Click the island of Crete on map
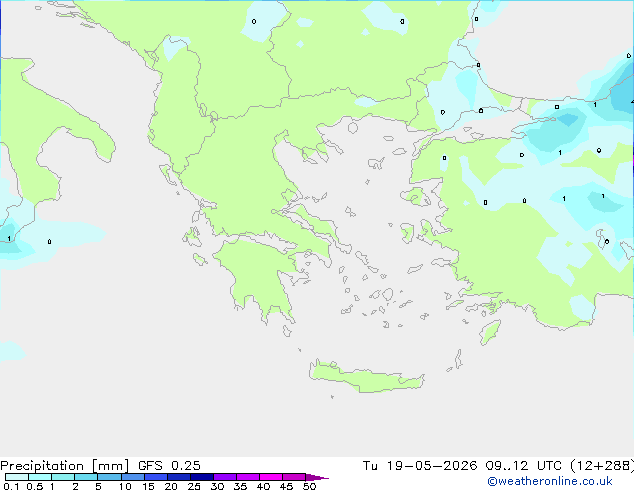Screen dimensions: 634x490 coord(366,377)
